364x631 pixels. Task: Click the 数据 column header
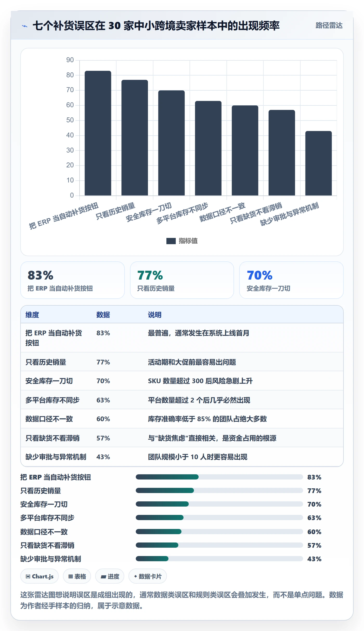pyautogui.click(x=103, y=315)
